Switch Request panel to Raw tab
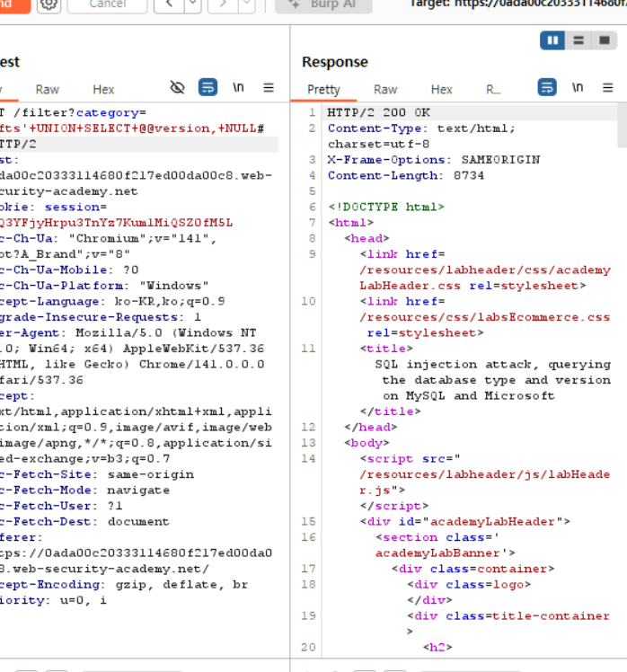This screenshot has height=672, width=627. (x=47, y=89)
